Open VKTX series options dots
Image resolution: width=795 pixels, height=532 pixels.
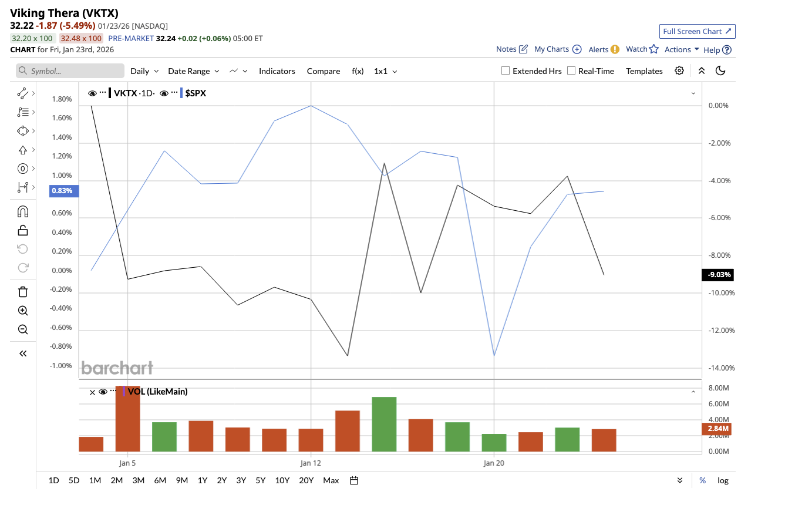[103, 92]
